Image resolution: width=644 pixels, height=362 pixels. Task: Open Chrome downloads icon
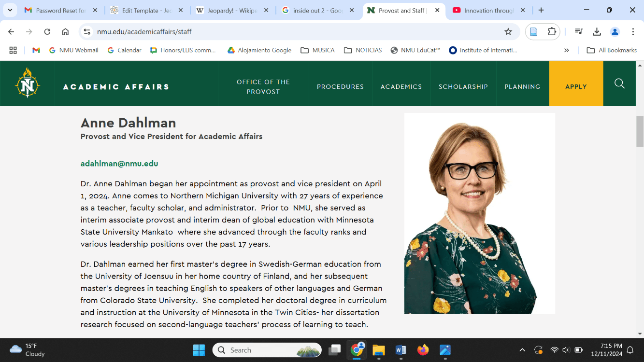(x=597, y=32)
